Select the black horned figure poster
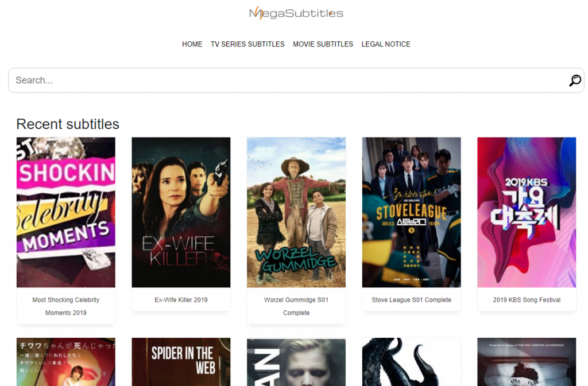Screen dimensions: 588x386 [411, 362]
